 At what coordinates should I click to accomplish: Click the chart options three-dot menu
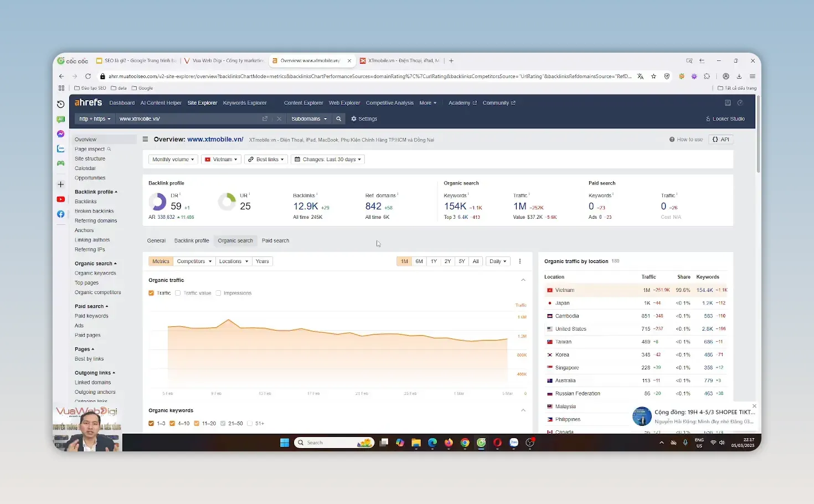[x=520, y=261]
